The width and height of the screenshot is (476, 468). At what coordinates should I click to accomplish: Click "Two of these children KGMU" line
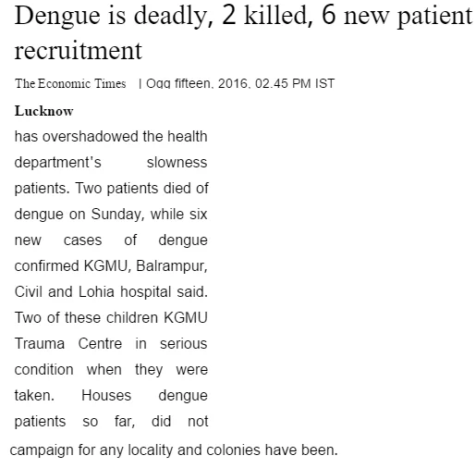(x=111, y=318)
